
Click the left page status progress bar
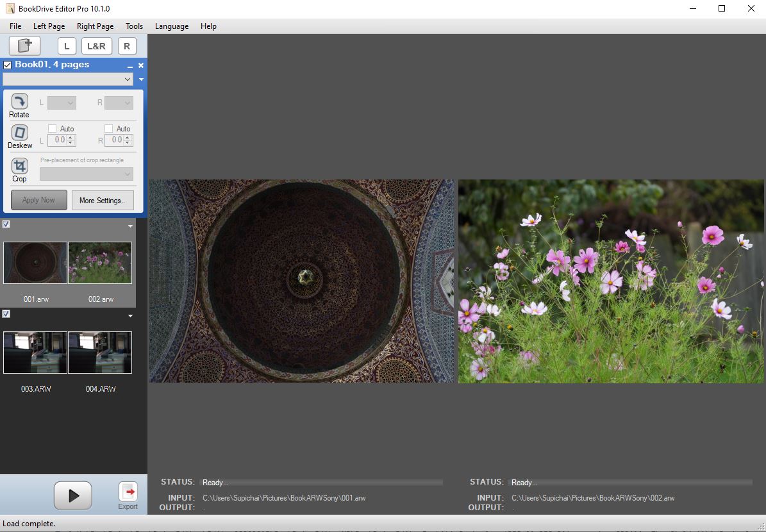[322, 482]
